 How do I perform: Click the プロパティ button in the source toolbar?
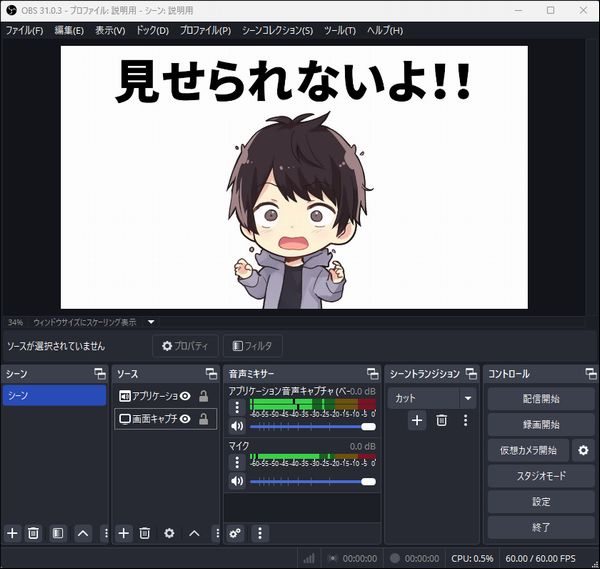(185, 346)
